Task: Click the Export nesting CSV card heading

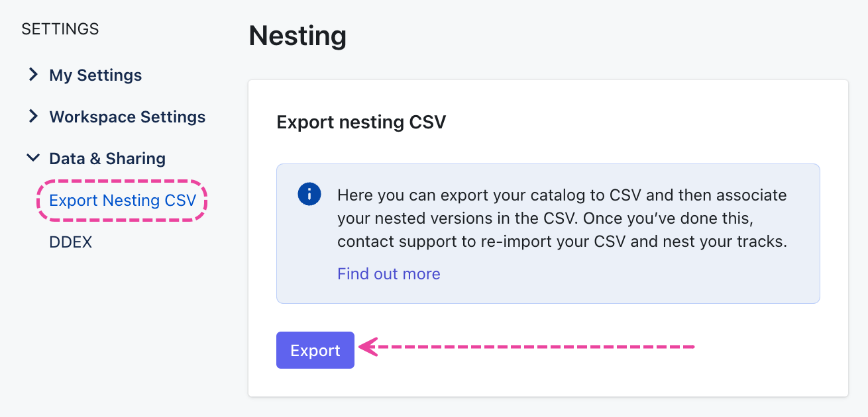Action: click(x=361, y=122)
